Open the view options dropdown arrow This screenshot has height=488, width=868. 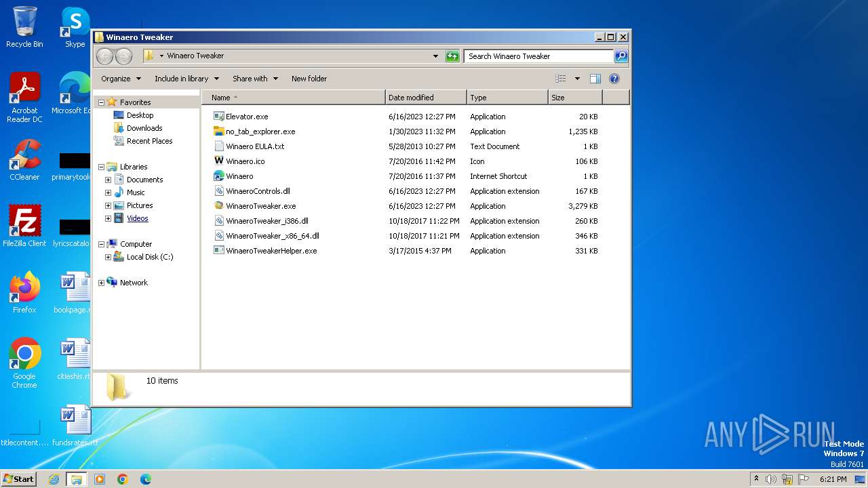coord(577,79)
